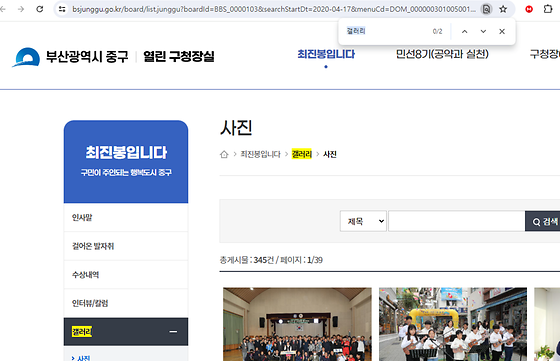The width and height of the screenshot is (560, 361).
Task: Open 인사말 in the sidebar
Action: coord(126,217)
